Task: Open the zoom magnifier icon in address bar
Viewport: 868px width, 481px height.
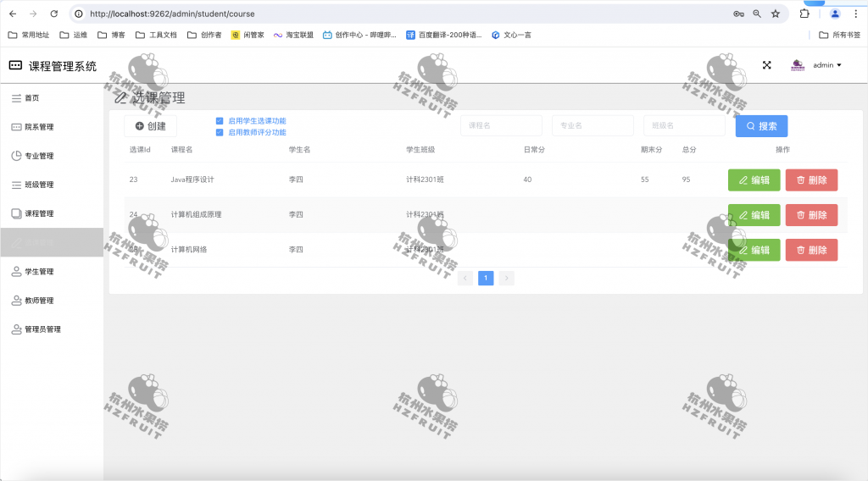Action: coord(757,14)
